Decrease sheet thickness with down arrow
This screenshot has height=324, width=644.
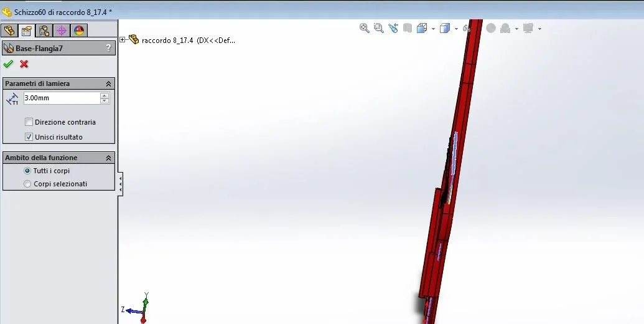point(105,101)
